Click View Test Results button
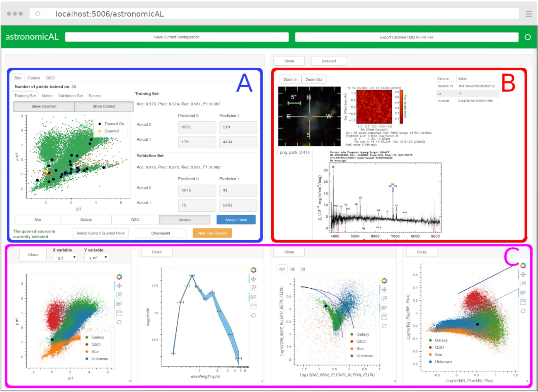Image resolution: width=538 pixels, height=392 pixels. pyautogui.click(x=212, y=233)
